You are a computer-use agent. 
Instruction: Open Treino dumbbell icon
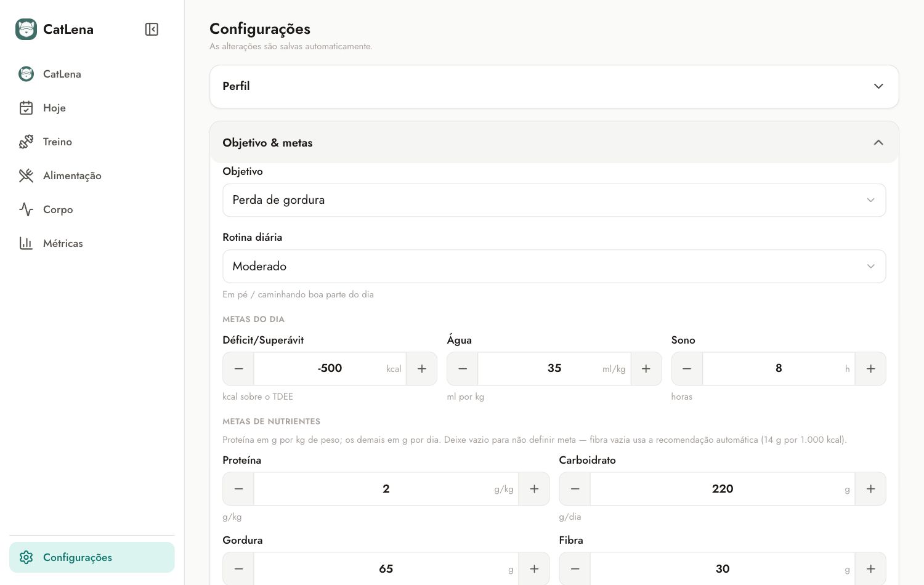click(26, 142)
